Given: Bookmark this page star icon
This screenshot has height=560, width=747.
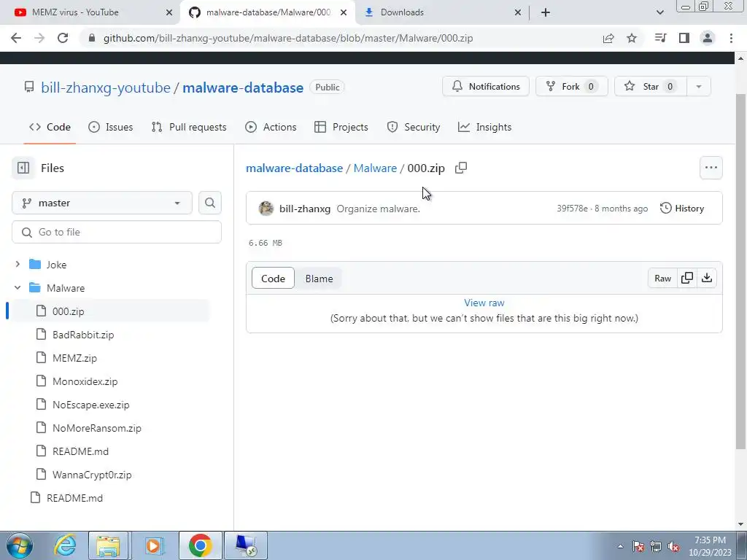Looking at the screenshot, I should [x=632, y=38].
